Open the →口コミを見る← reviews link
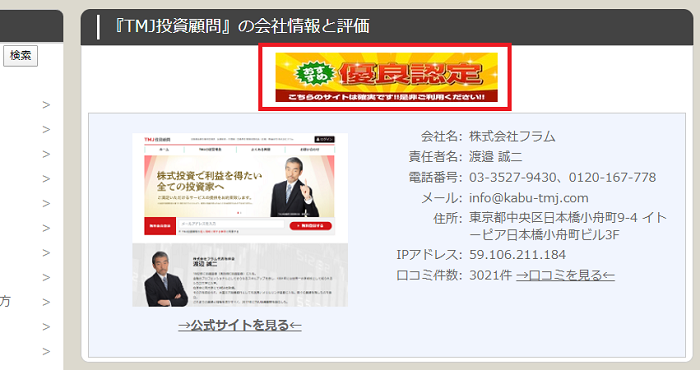Screen dimensions: 700x370 [565, 275]
